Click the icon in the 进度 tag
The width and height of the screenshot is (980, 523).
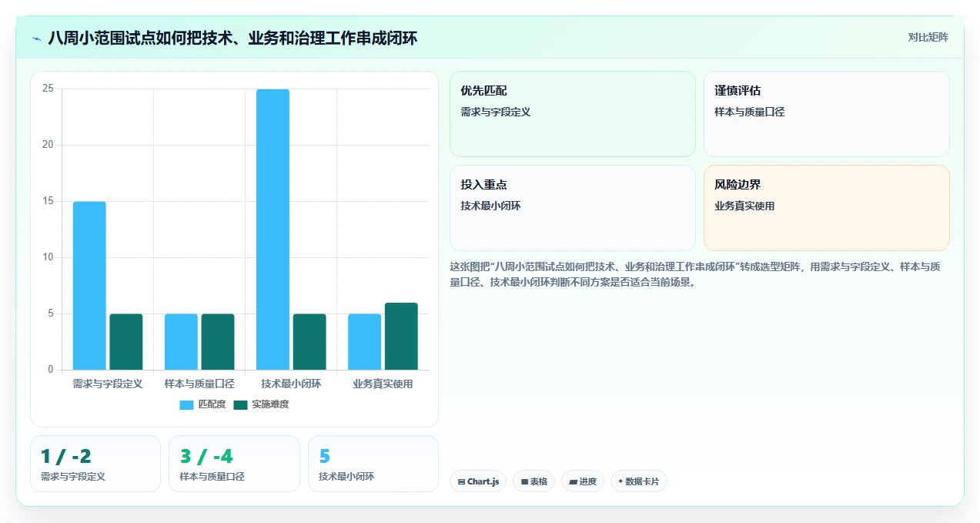(x=573, y=482)
